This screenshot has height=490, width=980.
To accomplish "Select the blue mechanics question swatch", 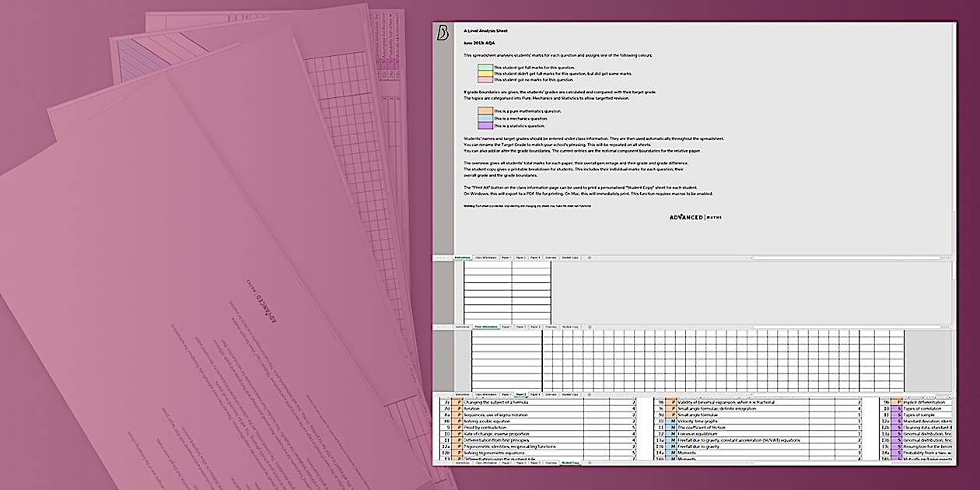I will 485,118.
